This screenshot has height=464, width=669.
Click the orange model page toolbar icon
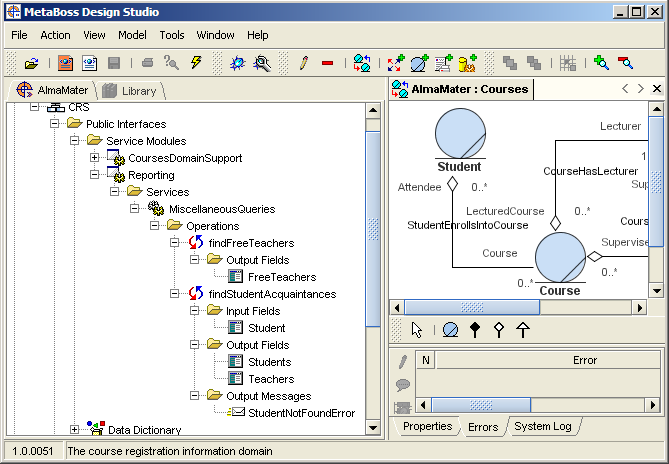click(65, 63)
